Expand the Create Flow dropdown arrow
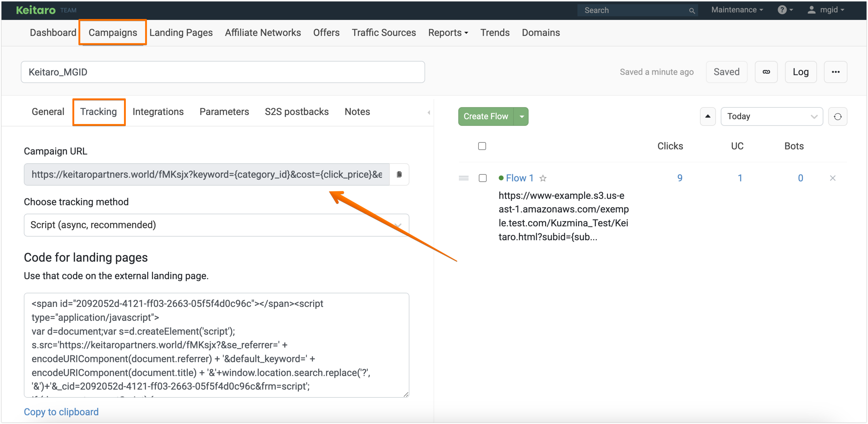This screenshot has height=424, width=868. coord(521,117)
